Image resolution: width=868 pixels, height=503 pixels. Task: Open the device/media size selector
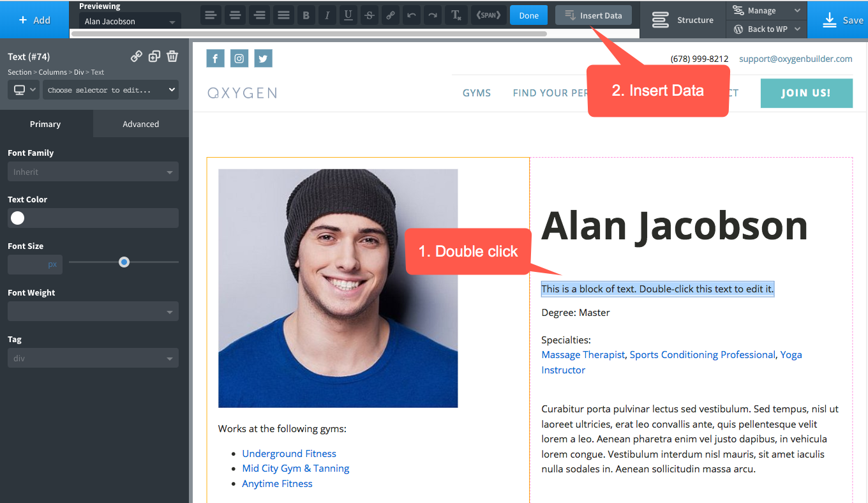[24, 90]
